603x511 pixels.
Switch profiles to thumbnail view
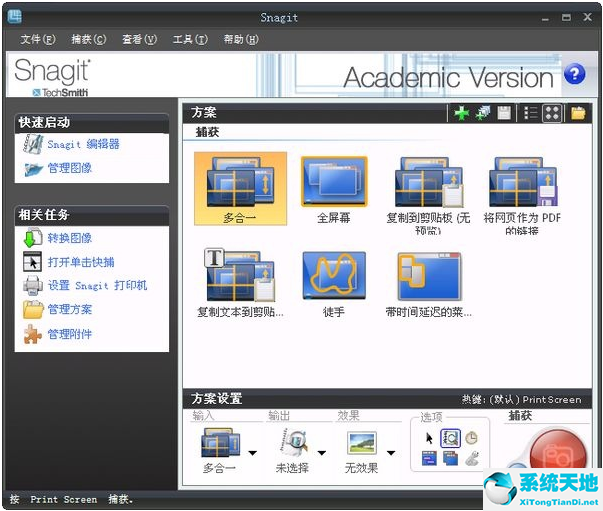(552, 113)
